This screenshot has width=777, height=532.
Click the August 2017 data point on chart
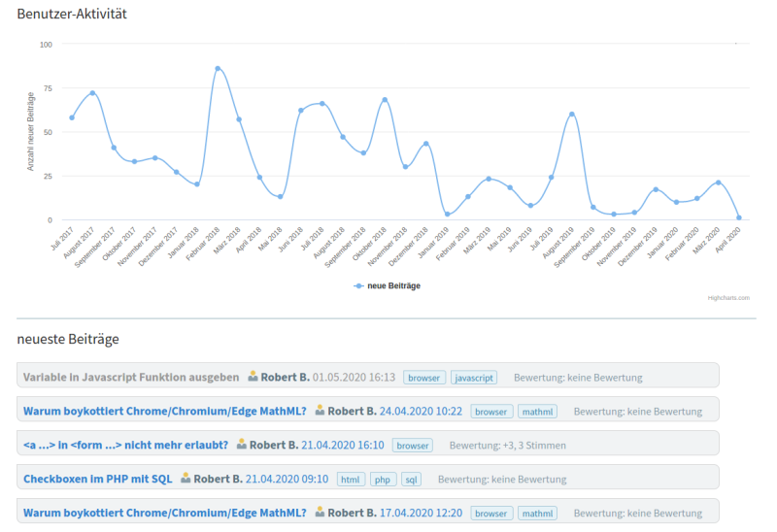(x=92, y=93)
